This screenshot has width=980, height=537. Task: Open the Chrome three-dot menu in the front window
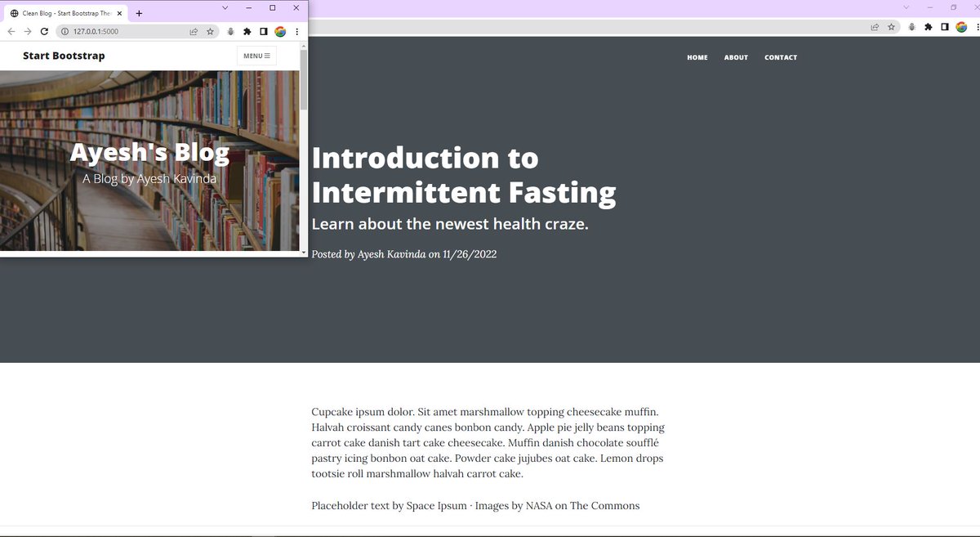296,32
